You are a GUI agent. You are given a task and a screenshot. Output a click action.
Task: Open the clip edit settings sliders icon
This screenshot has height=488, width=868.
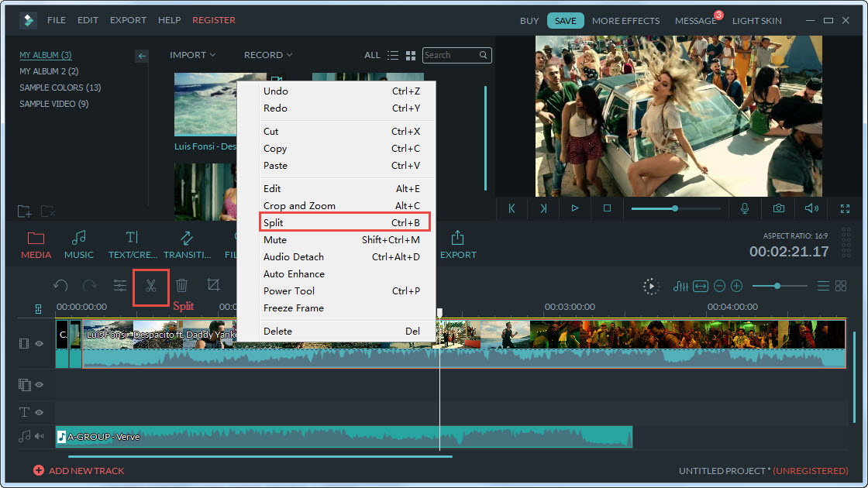120,286
